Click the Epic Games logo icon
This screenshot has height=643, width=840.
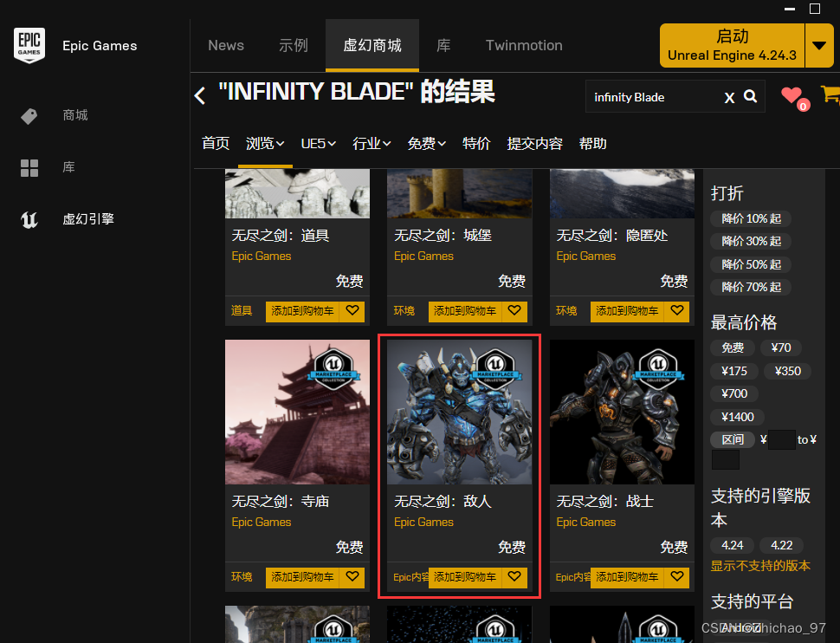(29, 46)
